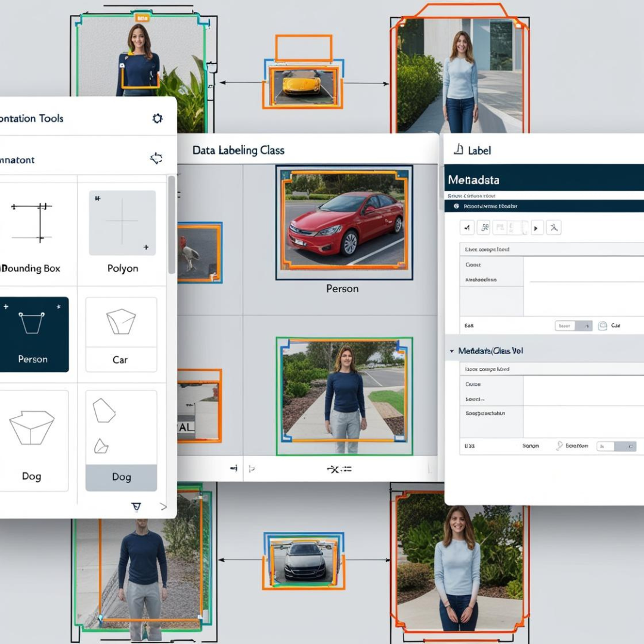The height and width of the screenshot is (644, 644).
Task: Open Annotation Tools settings gear
Action: 157,119
